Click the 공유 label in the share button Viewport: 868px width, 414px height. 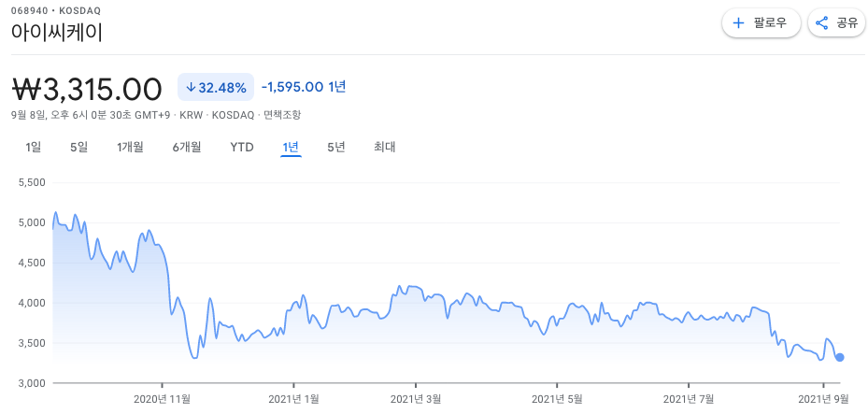coord(847,23)
